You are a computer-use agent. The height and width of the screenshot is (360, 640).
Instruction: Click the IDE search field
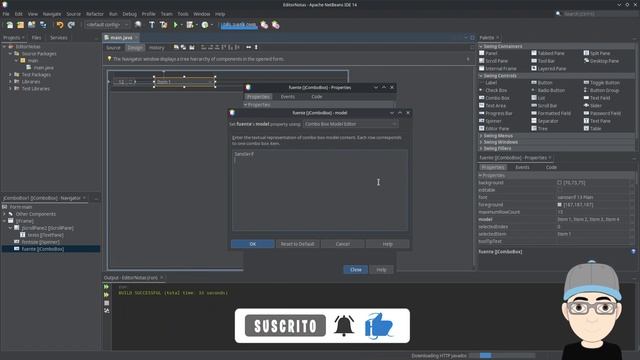click(x=599, y=14)
